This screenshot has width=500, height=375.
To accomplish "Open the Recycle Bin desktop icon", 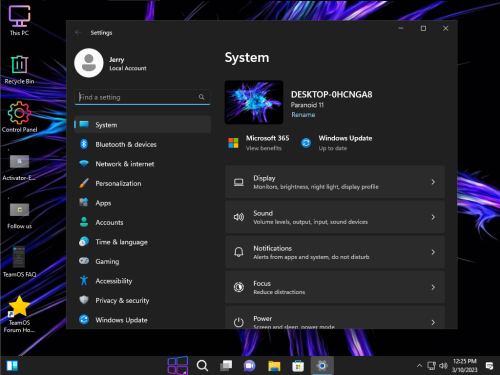I will tap(19, 70).
